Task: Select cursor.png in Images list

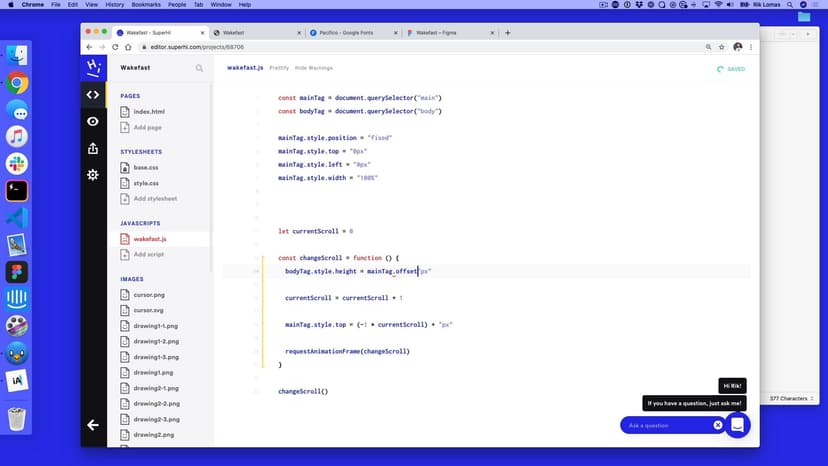Action: click(x=148, y=295)
